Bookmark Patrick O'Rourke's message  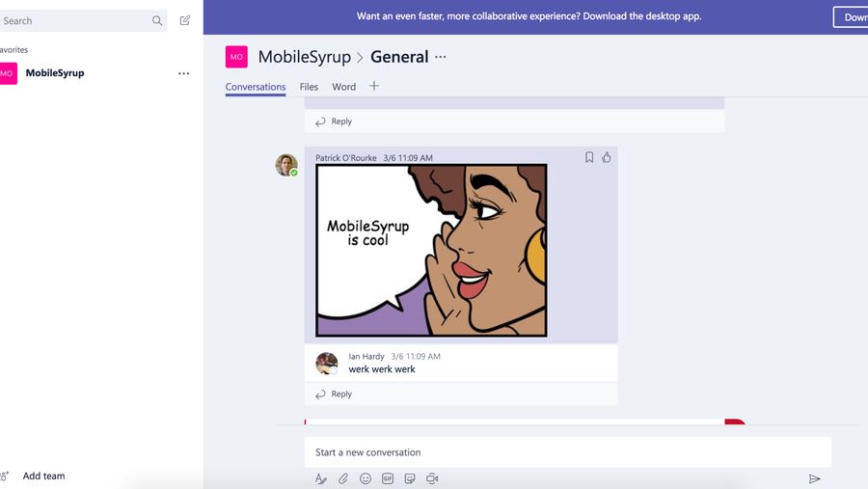pyautogui.click(x=589, y=157)
